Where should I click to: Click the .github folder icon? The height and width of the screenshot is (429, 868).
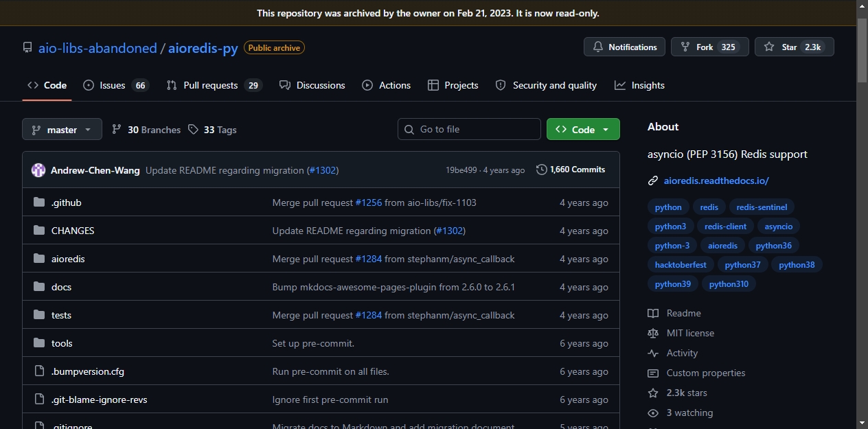(38, 202)
